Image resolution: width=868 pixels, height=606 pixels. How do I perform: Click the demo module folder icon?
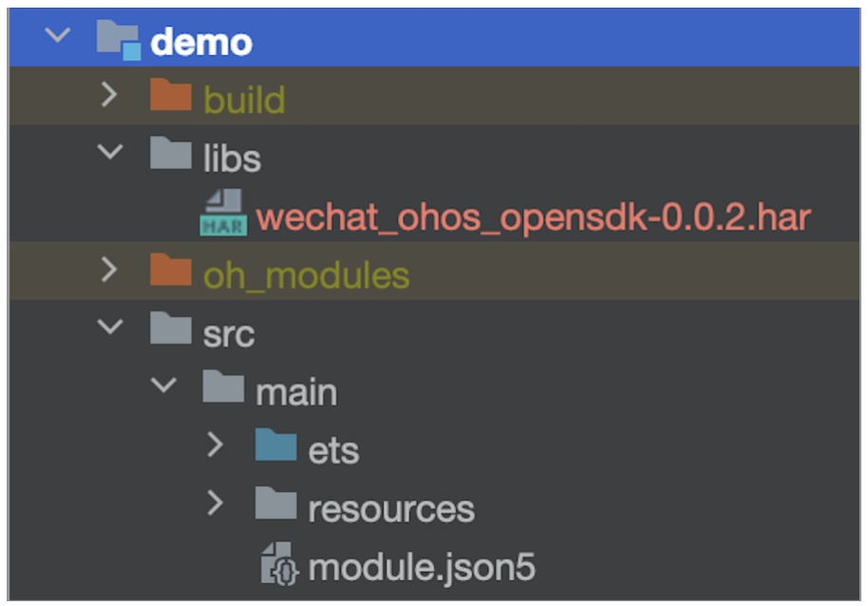tap(118, 41)
